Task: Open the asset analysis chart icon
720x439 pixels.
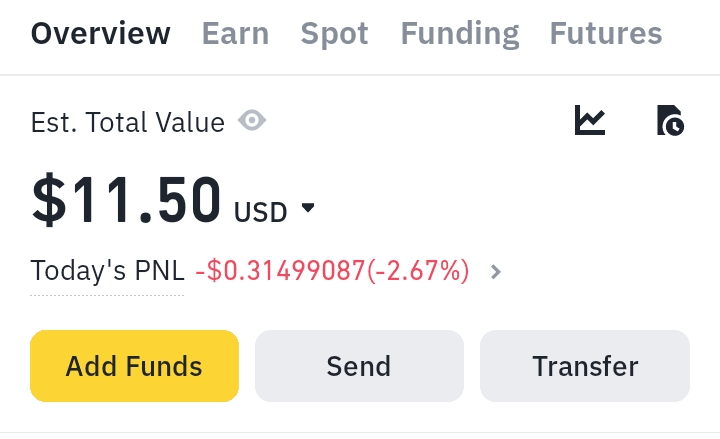Action: [590, 121]
